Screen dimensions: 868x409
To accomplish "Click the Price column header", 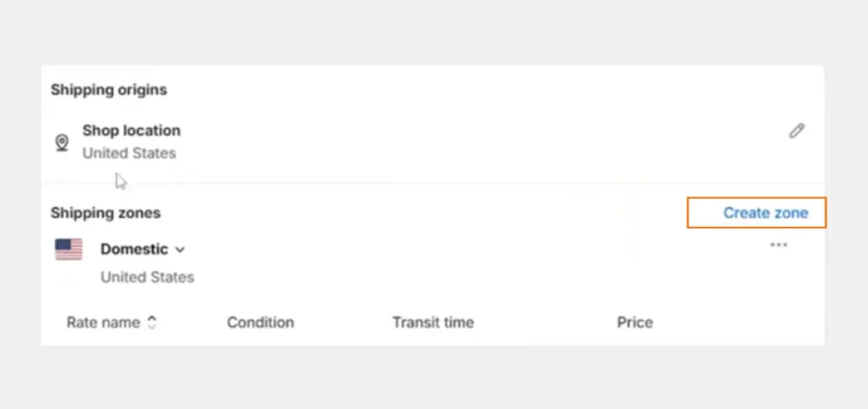I will pos(635,323).
